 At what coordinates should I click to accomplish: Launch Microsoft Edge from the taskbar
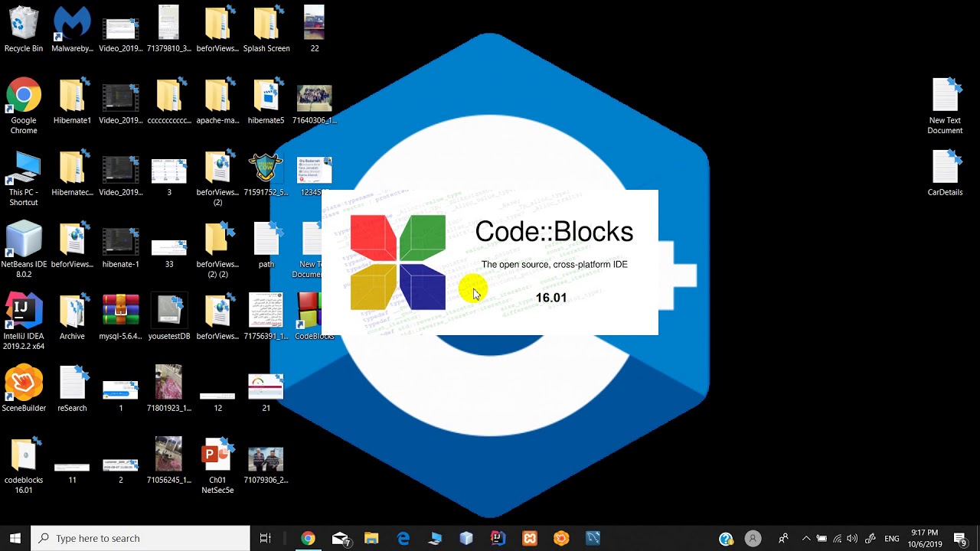[x=403, y=538]
